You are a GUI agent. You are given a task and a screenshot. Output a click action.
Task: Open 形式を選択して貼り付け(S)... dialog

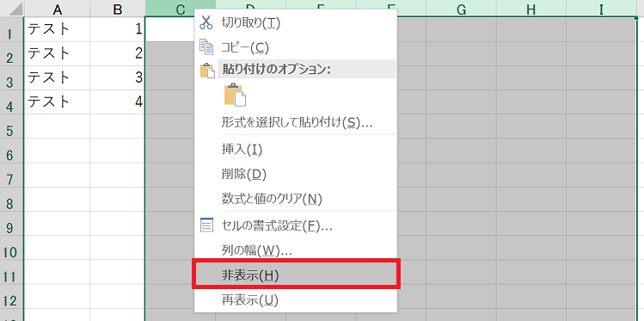pos(295,122)
